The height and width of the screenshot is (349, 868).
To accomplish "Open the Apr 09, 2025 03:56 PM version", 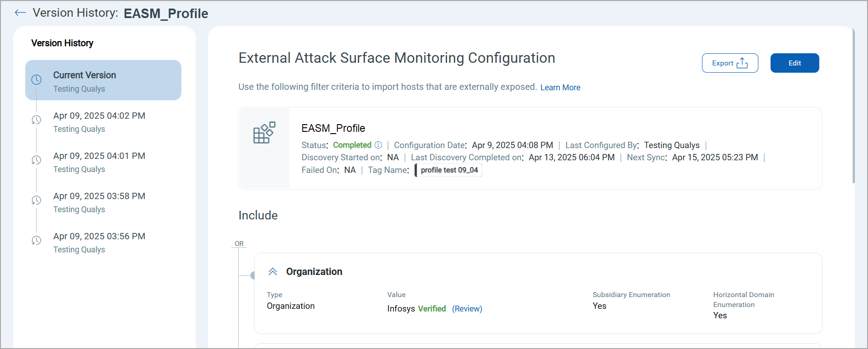I will [99, 237].
